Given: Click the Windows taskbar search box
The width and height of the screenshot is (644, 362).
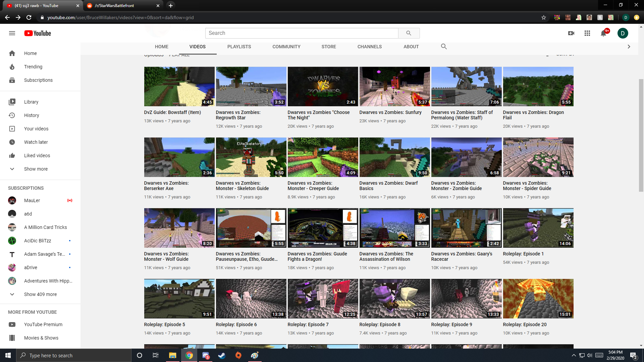Looking at the screenshot, I should (x=74, y=355).
